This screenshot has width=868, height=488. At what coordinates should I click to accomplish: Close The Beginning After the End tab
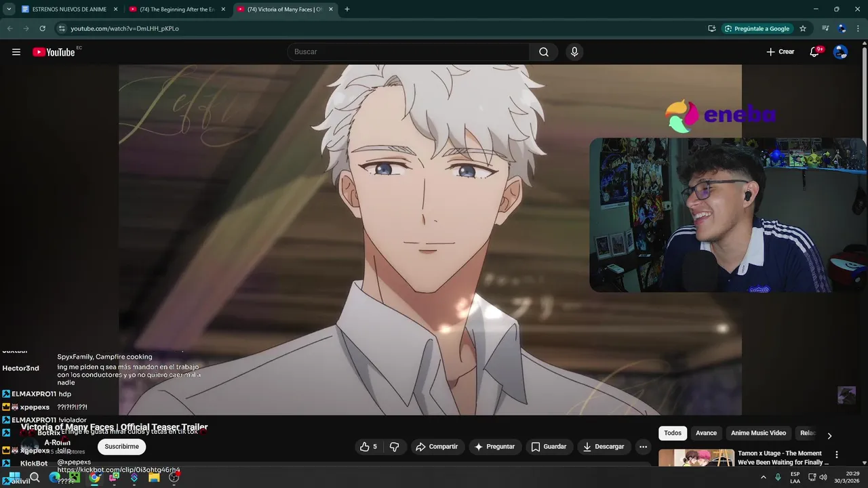click(223, 9)
